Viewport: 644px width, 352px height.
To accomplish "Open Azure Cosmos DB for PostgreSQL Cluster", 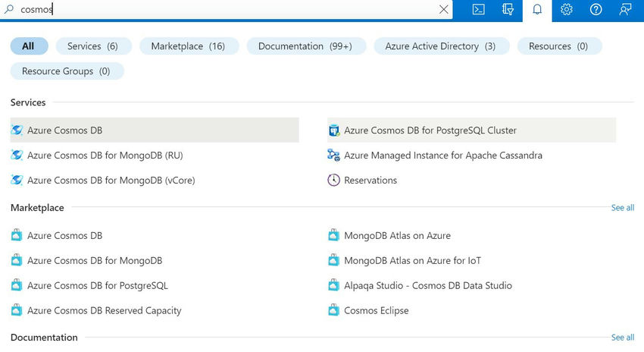I will (x=430, y=130).
